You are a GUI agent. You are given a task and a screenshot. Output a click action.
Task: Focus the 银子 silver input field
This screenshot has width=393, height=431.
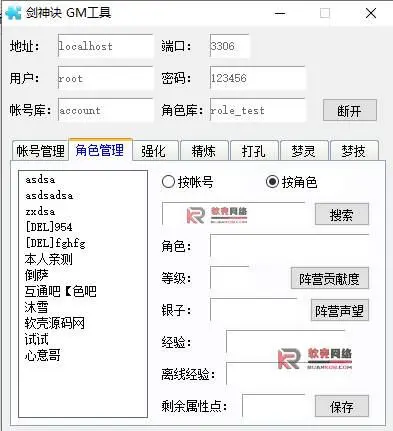coord(253,310)
